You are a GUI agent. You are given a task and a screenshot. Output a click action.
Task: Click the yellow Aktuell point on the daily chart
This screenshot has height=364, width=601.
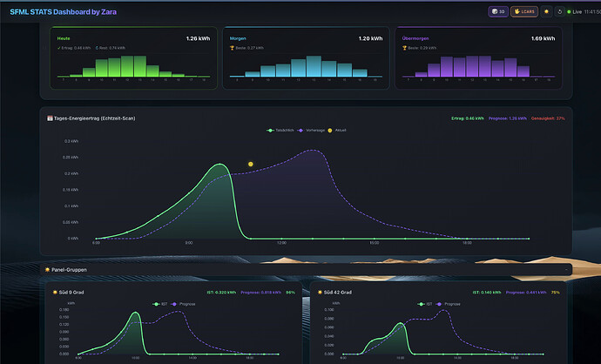point(251,164)
